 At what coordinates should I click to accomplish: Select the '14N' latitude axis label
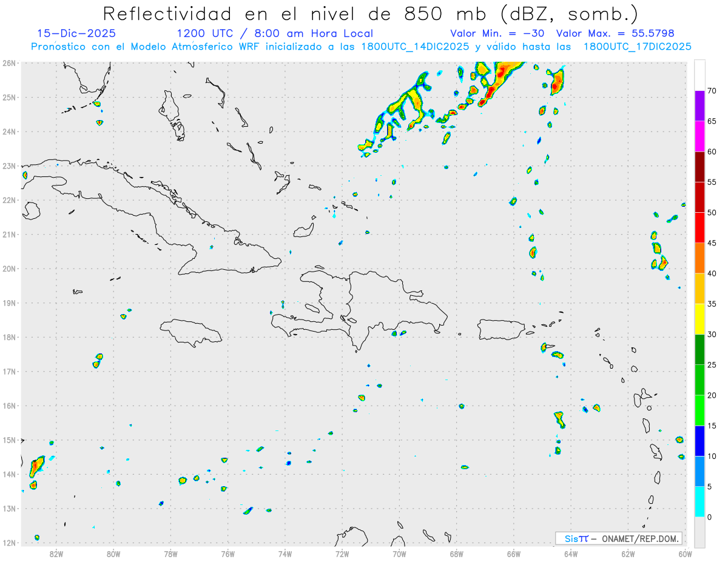click(x=9, y=474)
